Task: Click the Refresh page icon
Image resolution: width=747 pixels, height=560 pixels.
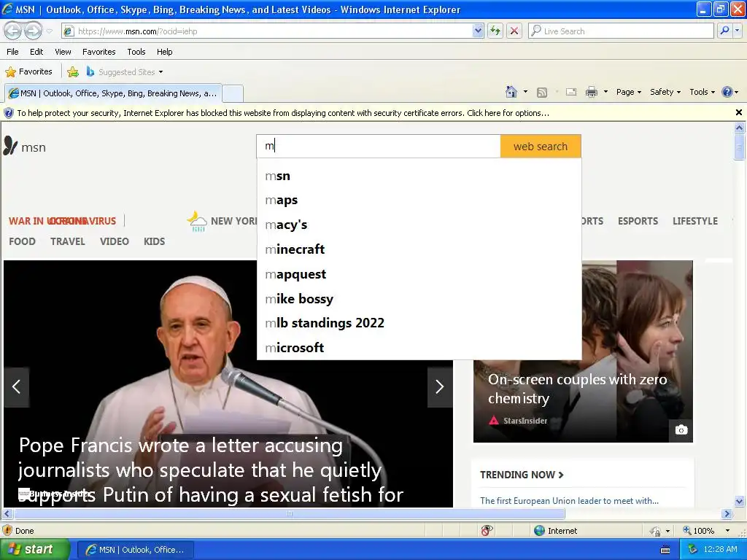Action: tap(495, 31)
